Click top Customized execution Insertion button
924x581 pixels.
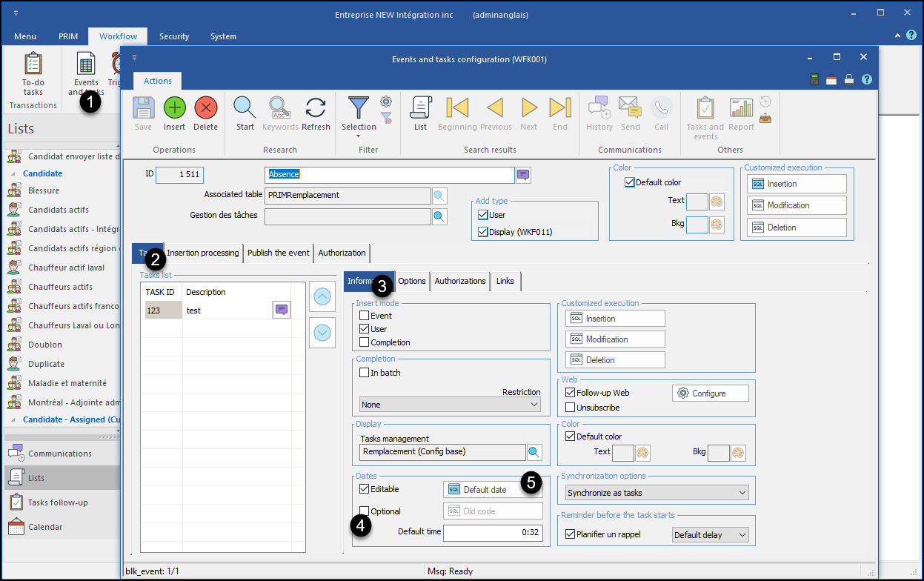(x=797, y=184)
